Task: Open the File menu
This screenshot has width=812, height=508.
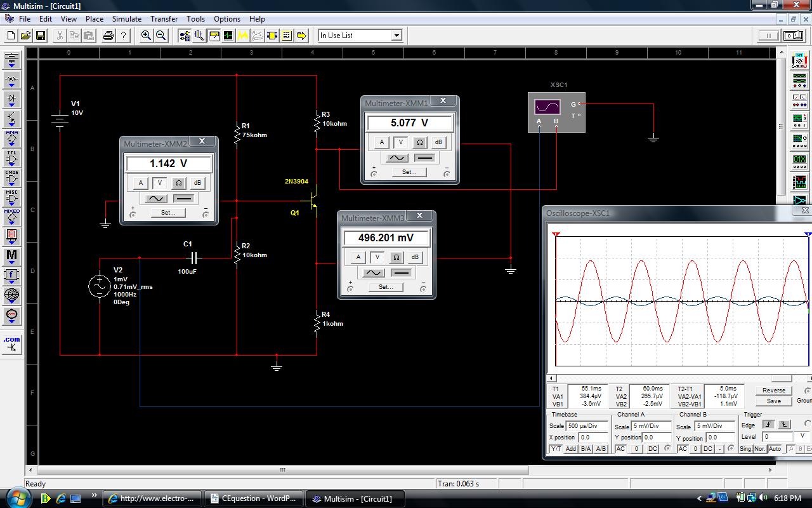Action: point(25,19)
